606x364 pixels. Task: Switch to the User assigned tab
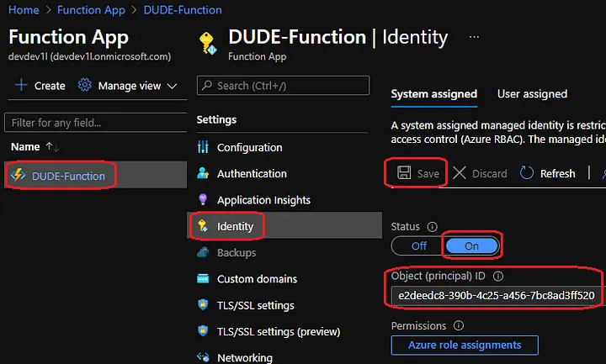532,94
